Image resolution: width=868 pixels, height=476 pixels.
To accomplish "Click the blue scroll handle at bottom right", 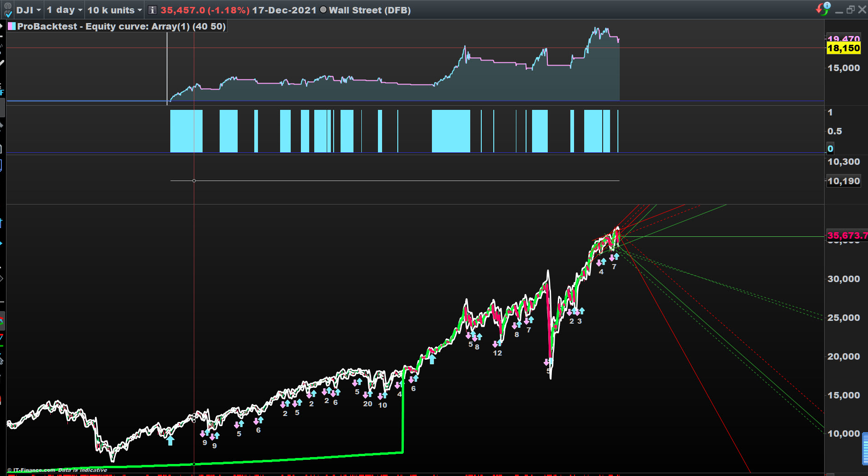I will pyautogui.click(x=865, y=448).
